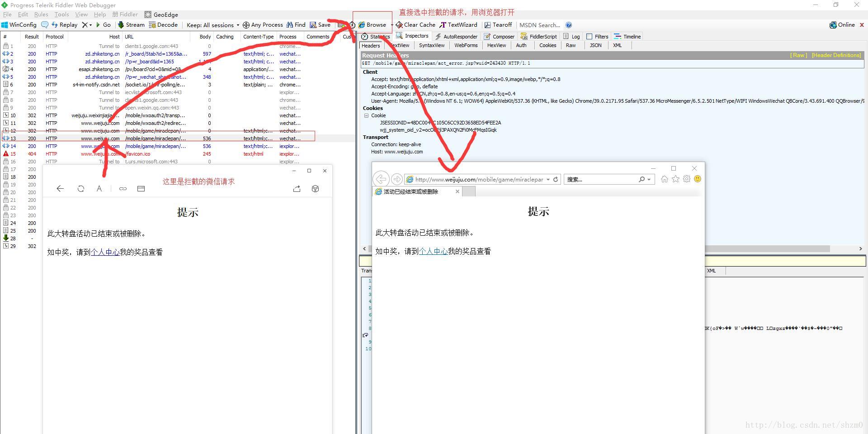
Task: Open the Help menu
Action: point(100,14)
